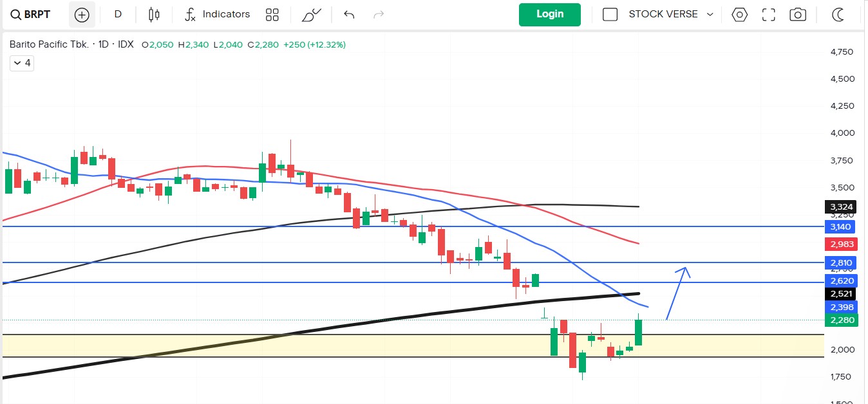Image resolution: width=868 pixels, height=404 pixels.
Task: Open the indicator templates grid icon
Action: [272, 15]
